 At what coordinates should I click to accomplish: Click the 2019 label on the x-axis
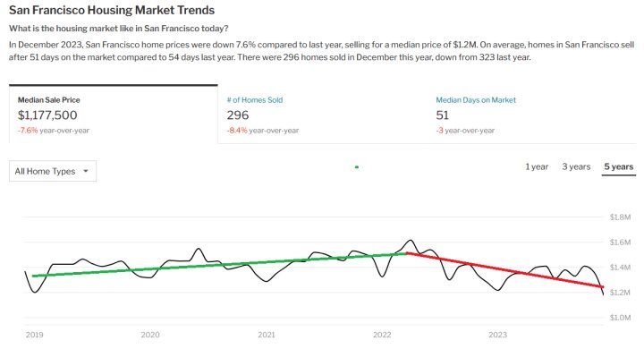(34, 335)
